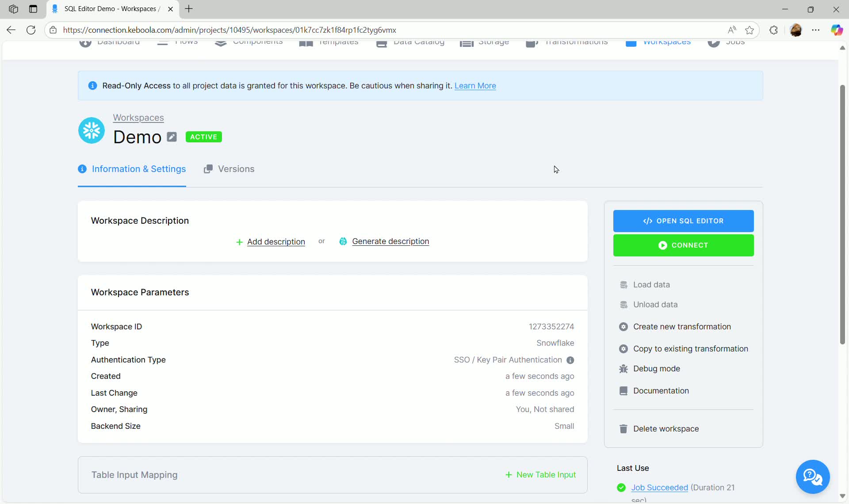Select the Information & Settings tab
This screenshot has height=504, width=849.
pyautogui.click(x=132, y=169)
